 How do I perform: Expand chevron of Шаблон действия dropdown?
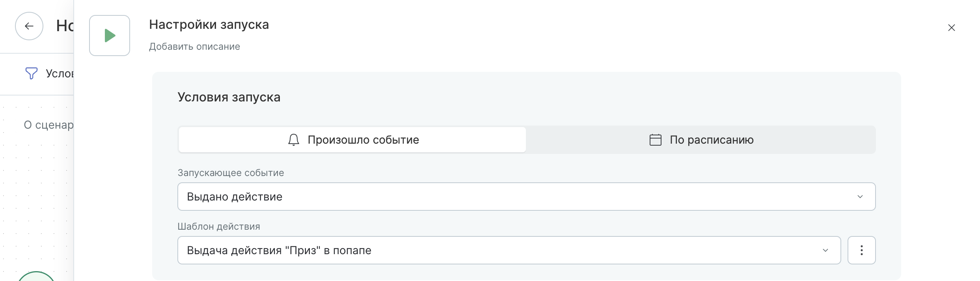tap(825, 250)
